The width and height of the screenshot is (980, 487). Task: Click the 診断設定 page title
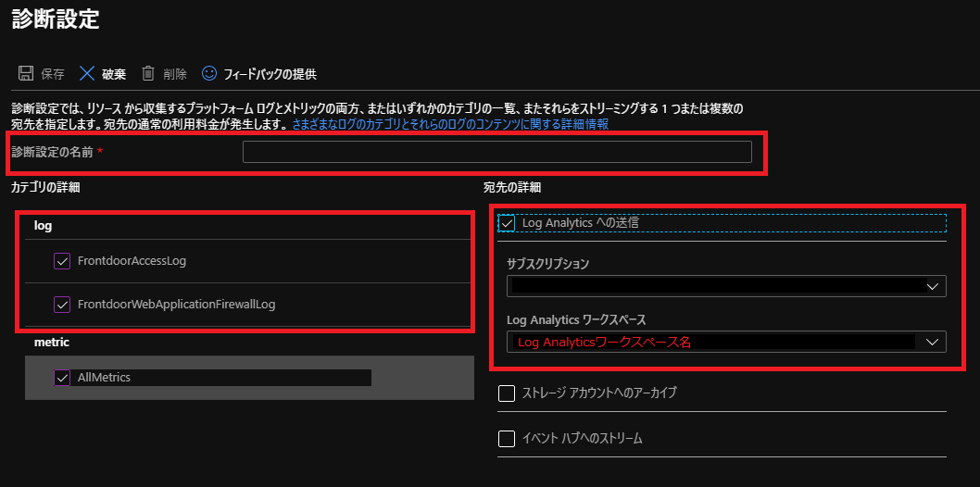(x=56, y=19)
